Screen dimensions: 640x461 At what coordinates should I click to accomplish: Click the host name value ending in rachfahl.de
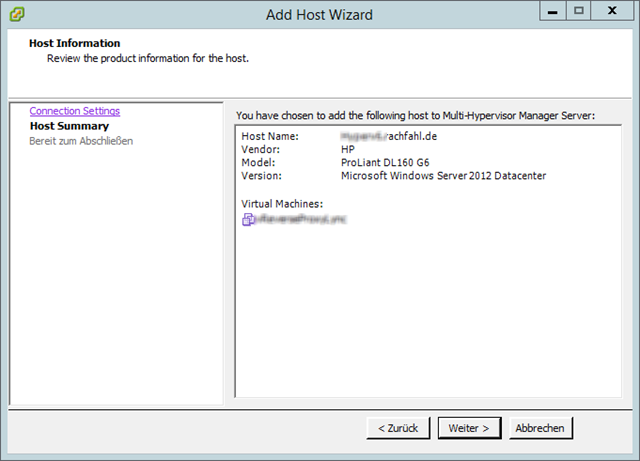pos(383,135)
